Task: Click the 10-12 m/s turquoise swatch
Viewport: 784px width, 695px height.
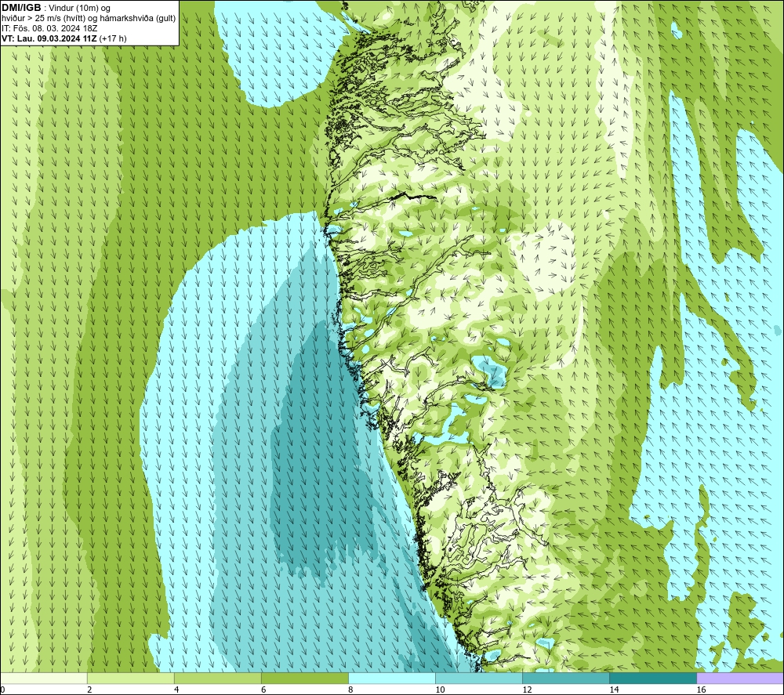Action: click(x=479, y=678)
